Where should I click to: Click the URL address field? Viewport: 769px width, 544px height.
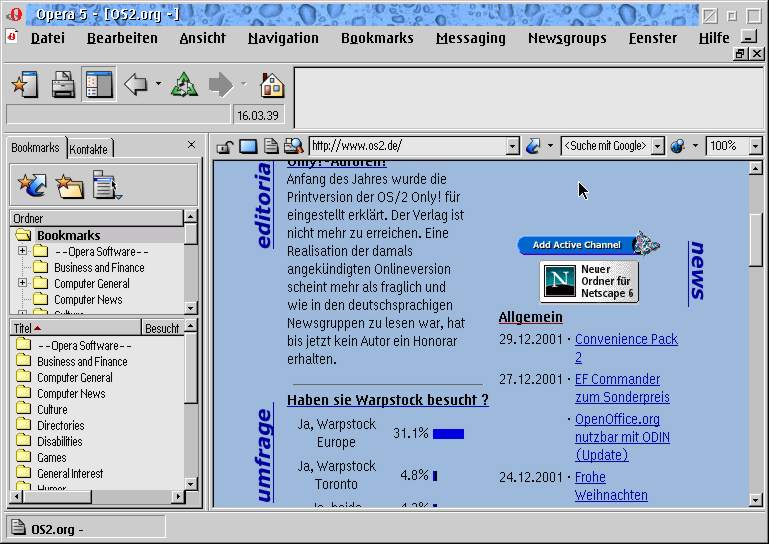point(408,146)
